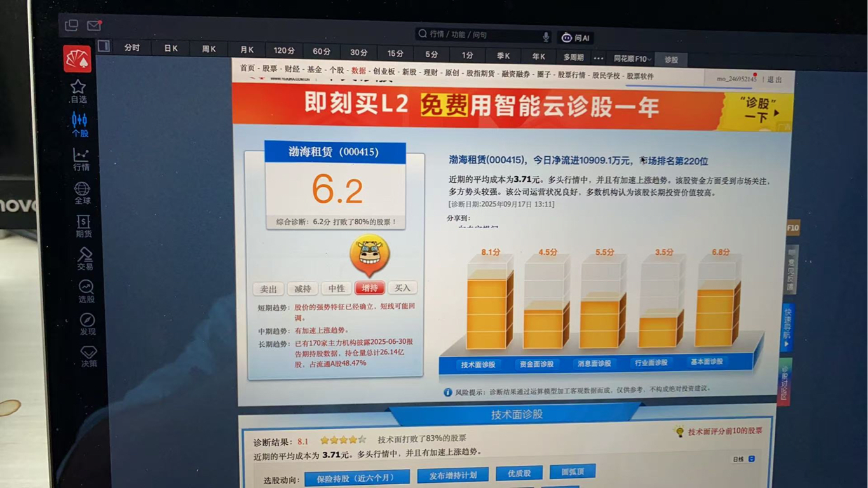868x488 pixels.
Task: Click the 融资融券 nav link
Action: [x=515, y=74]
